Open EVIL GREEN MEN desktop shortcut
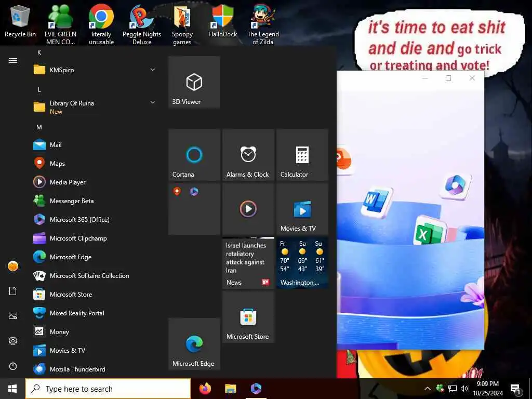 click(x=60, y=24)
